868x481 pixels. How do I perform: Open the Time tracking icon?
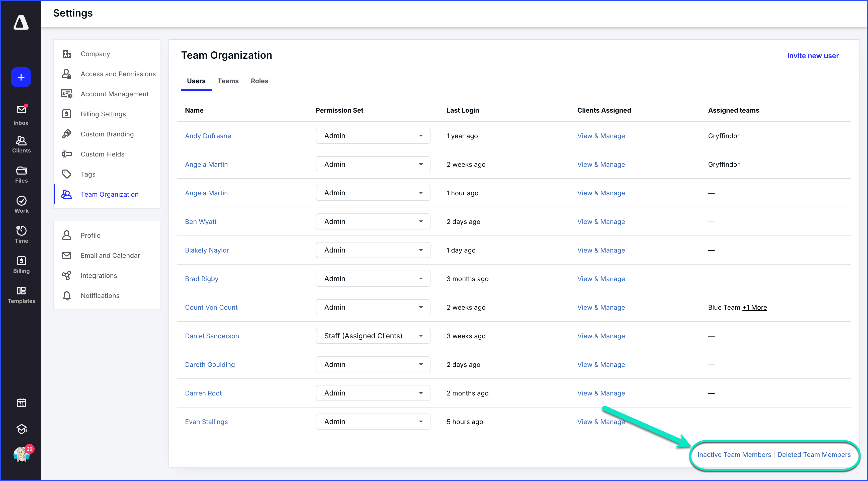pos(21,234)
